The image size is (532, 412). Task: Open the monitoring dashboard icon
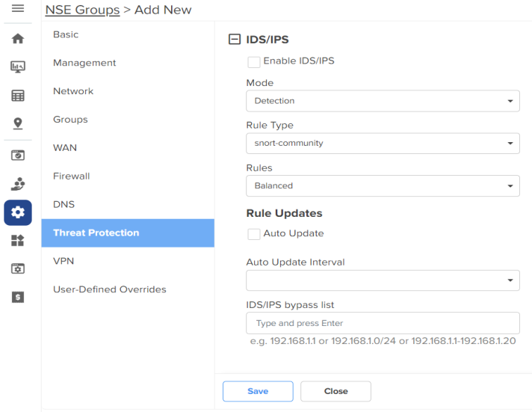(x=18, y=67)
